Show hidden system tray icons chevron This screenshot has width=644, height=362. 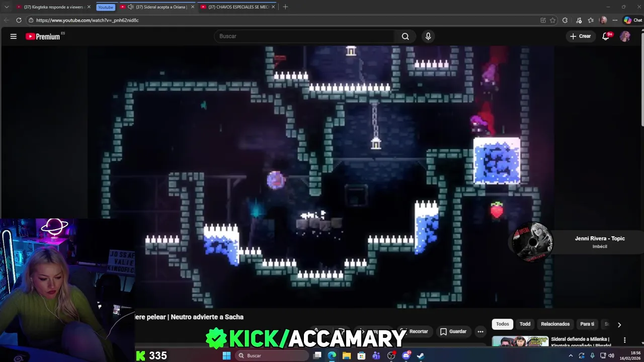(571, 355)
